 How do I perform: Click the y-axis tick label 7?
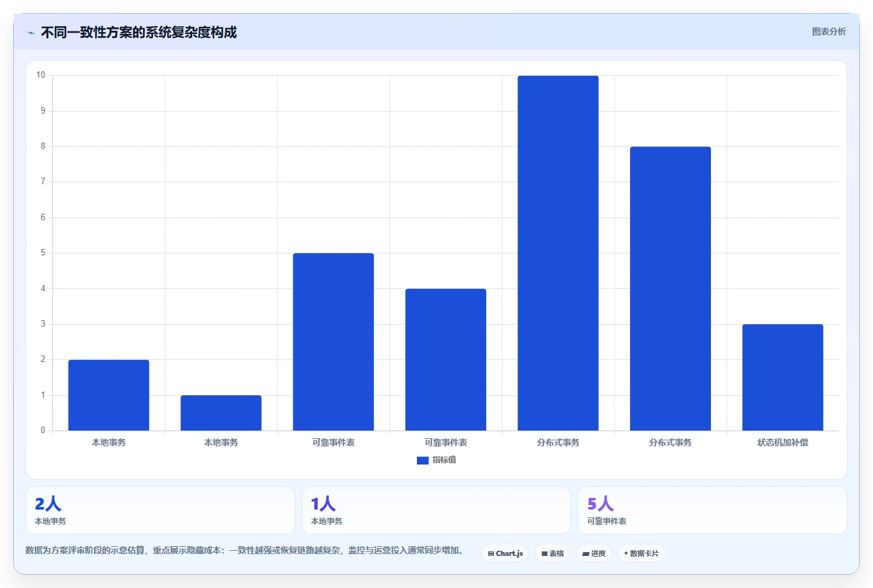pyautogui.click(x=43, y=182)
